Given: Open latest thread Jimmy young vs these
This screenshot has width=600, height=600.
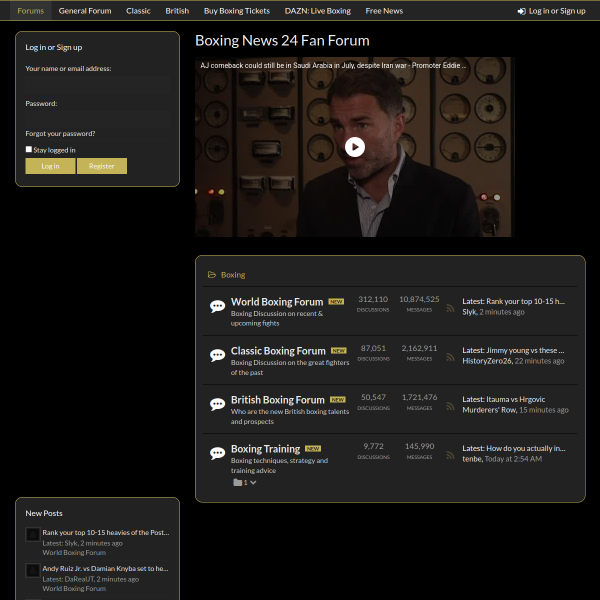Looking at the screenshot, I should coord(525,350).
